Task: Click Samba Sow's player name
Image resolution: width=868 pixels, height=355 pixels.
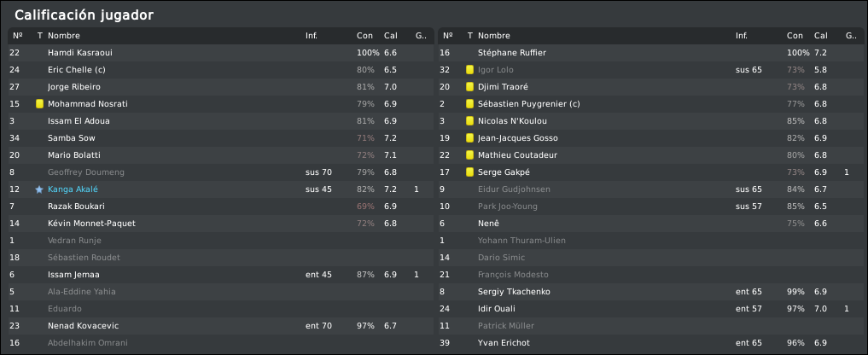Action: click(x=72, y=138)
